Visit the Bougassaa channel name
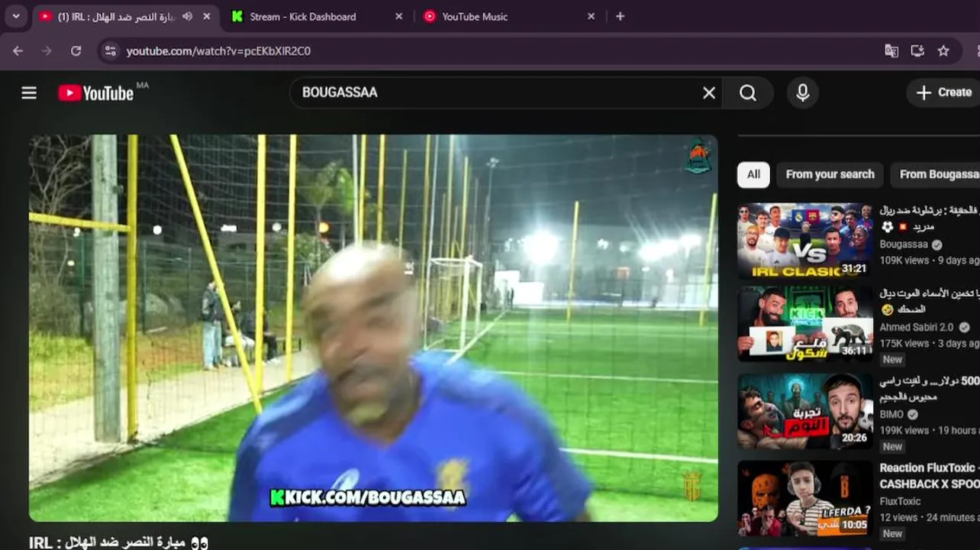 904,244
